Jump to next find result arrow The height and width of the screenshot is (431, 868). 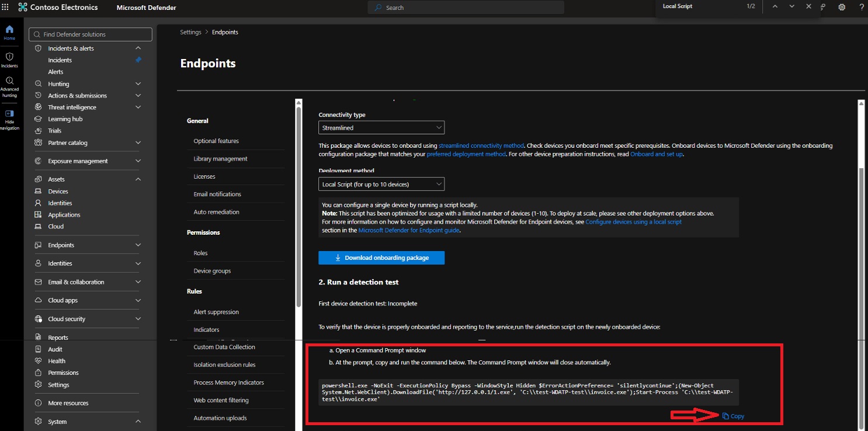pos(791,6)
